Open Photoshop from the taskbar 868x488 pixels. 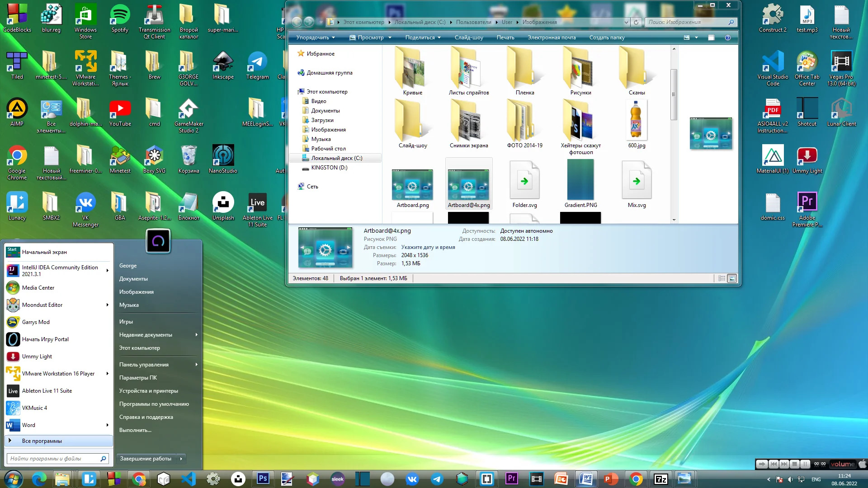[x=263, y=479]
